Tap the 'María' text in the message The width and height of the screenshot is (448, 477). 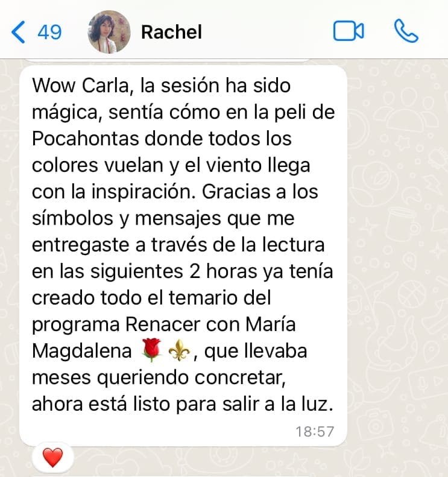point(270,324)
